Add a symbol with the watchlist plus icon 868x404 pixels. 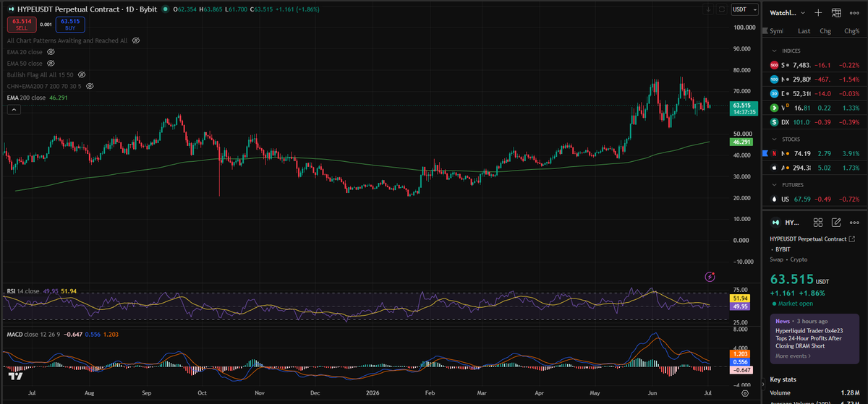818,12
